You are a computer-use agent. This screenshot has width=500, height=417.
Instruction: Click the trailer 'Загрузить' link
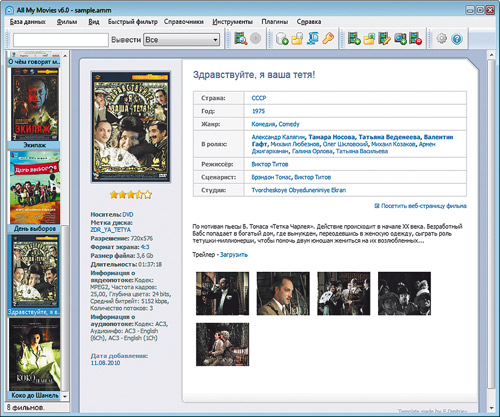click(234, 255)
